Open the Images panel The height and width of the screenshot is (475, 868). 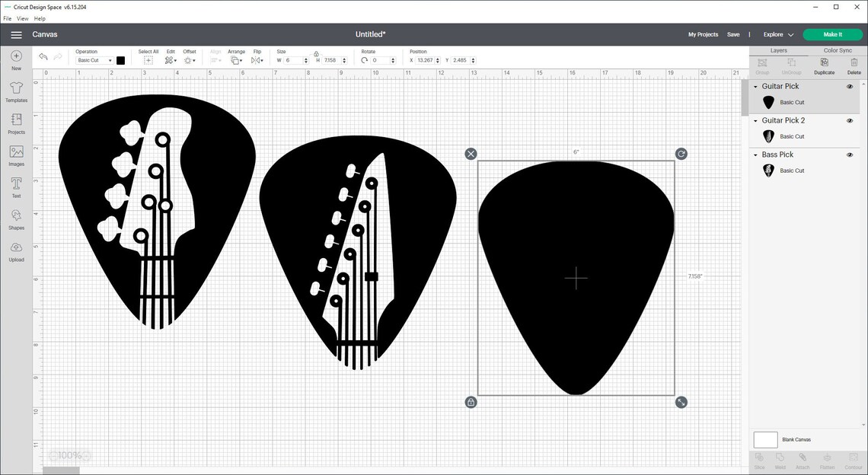[15, 154]
